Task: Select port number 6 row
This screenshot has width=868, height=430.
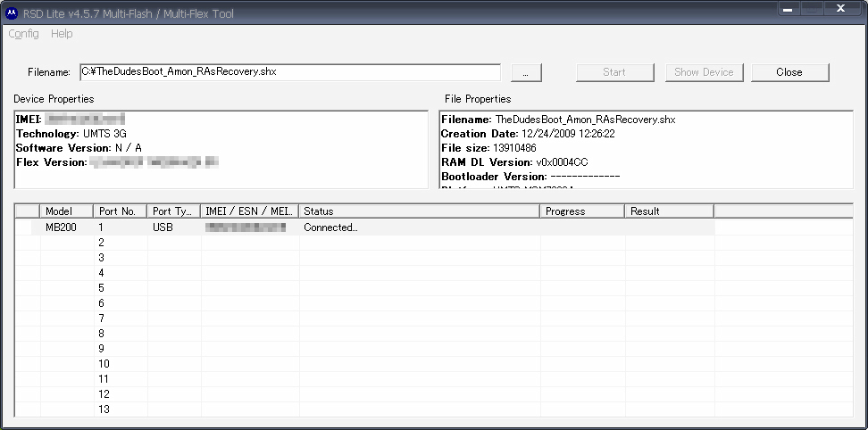Action: (x=365, y=303)
